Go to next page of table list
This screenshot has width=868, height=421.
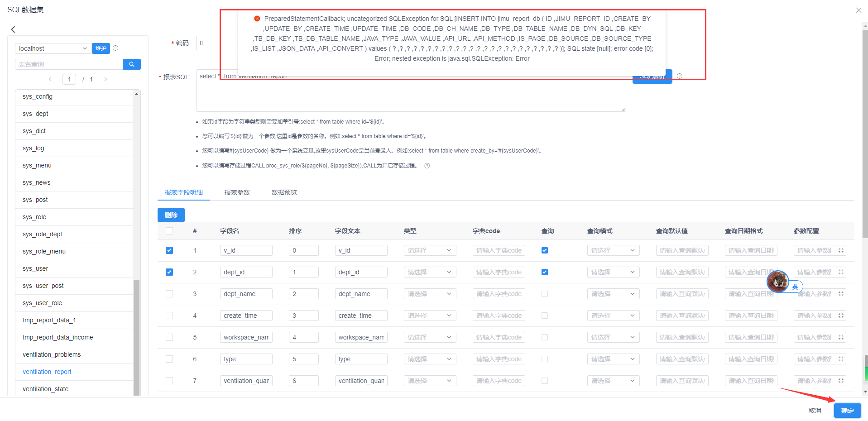(x=106, y=79)
